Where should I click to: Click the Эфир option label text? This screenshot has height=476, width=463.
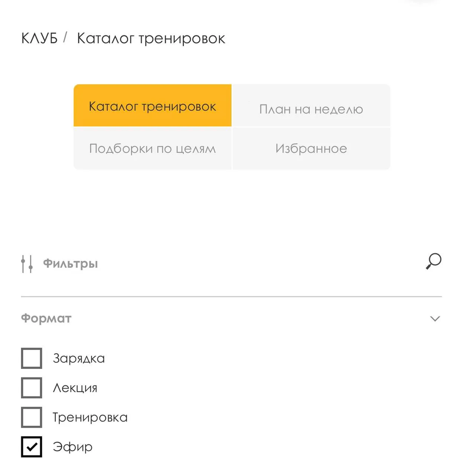(72, 447)
